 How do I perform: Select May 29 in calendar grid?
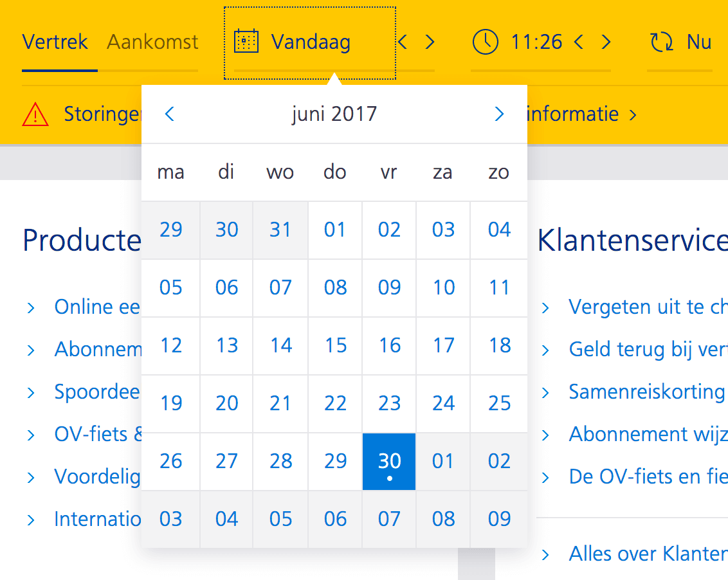(x=170, y=230)
